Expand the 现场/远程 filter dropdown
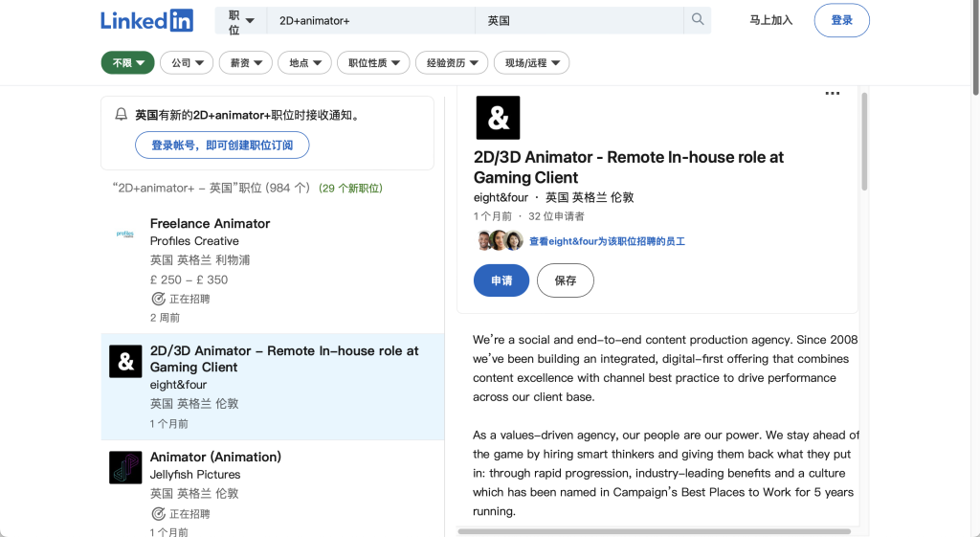This screenshot has width=980, height=537. point(531,62)
